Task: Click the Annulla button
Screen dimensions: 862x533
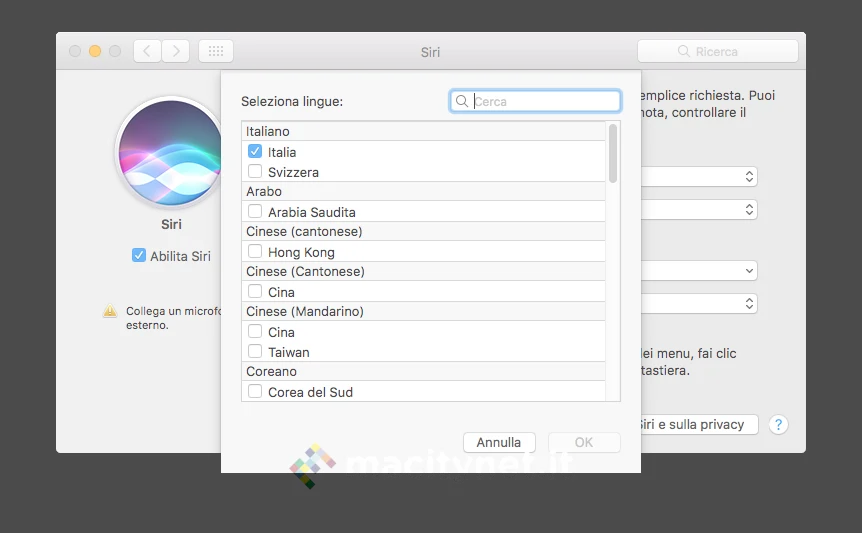Action: pos(499,442)
